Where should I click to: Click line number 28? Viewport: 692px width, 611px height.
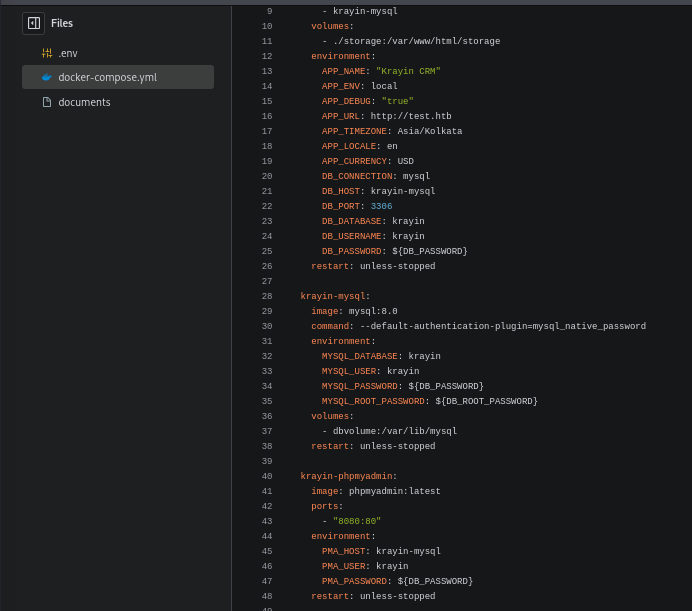tap(267, 296)
